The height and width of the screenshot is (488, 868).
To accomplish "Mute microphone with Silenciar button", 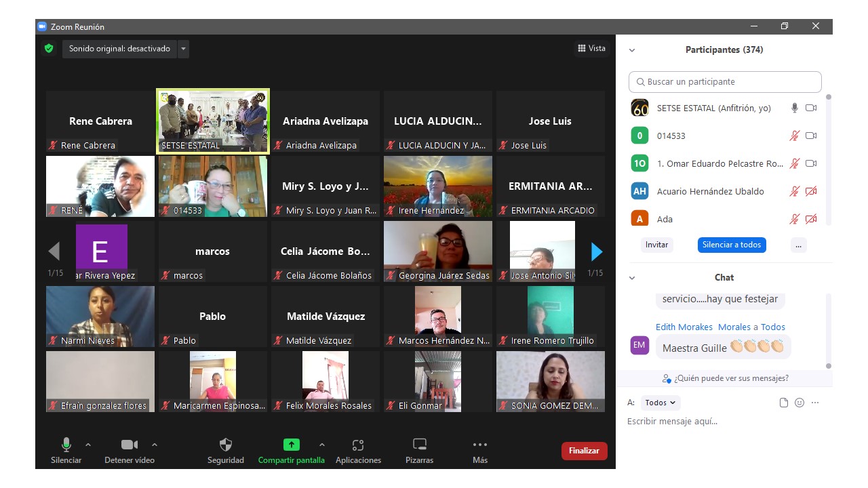I will (x=66, y=451).
